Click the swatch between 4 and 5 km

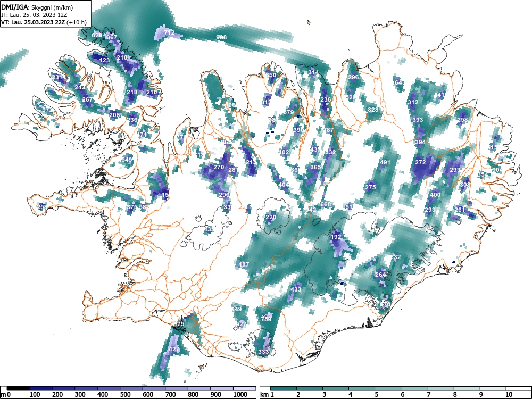pos(362,388)
